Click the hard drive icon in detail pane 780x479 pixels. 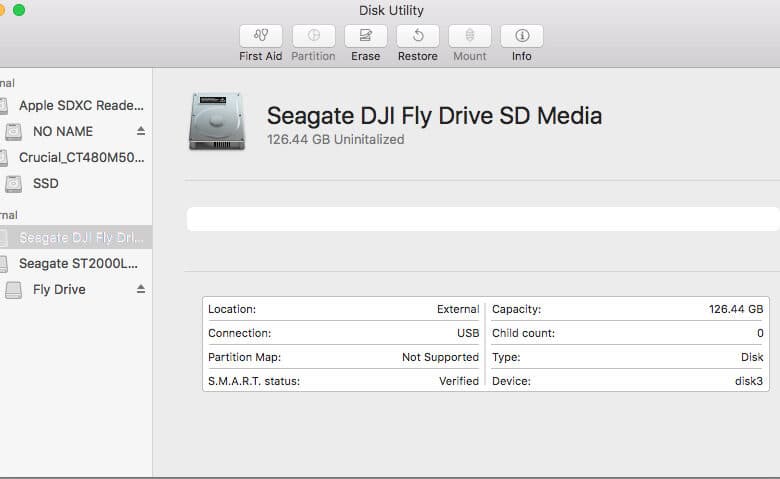coord(217,121)
